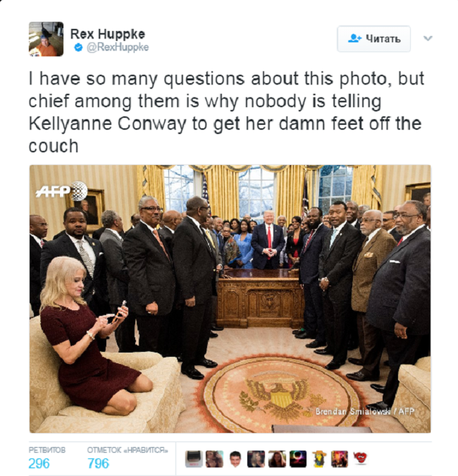Open the @RexHuppke handle link
The image size is (458, 476).
(x=118, y=47)
